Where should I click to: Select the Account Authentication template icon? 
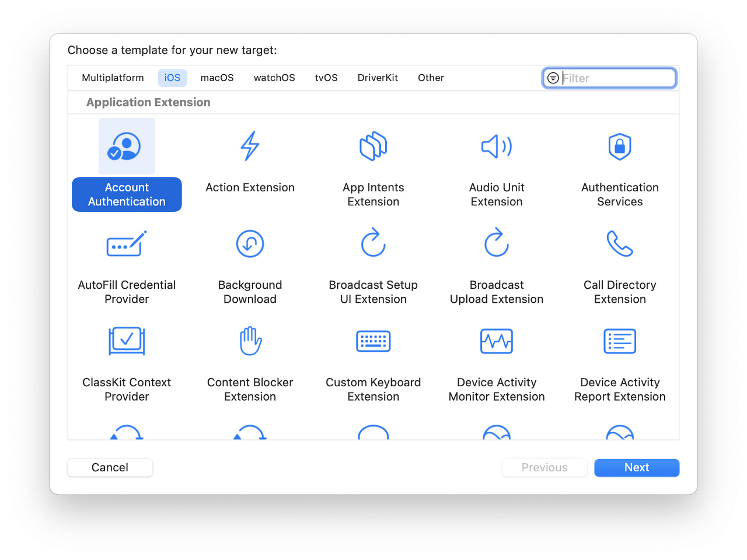point(127,146)
